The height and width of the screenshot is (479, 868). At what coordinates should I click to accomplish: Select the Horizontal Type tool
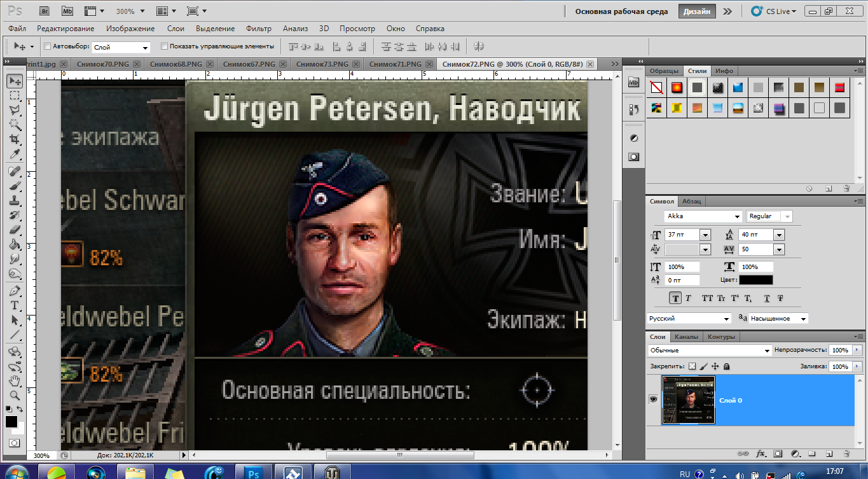tap(14, 305)
